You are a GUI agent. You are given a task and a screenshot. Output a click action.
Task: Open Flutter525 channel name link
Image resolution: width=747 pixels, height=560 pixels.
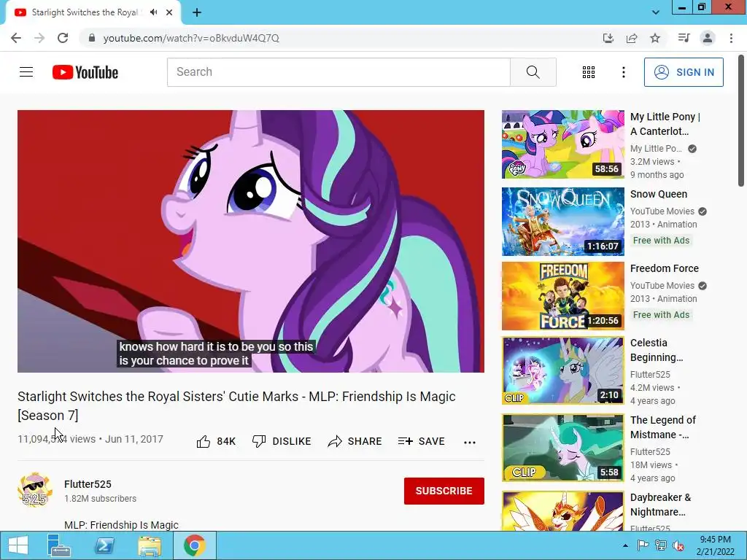88,484
